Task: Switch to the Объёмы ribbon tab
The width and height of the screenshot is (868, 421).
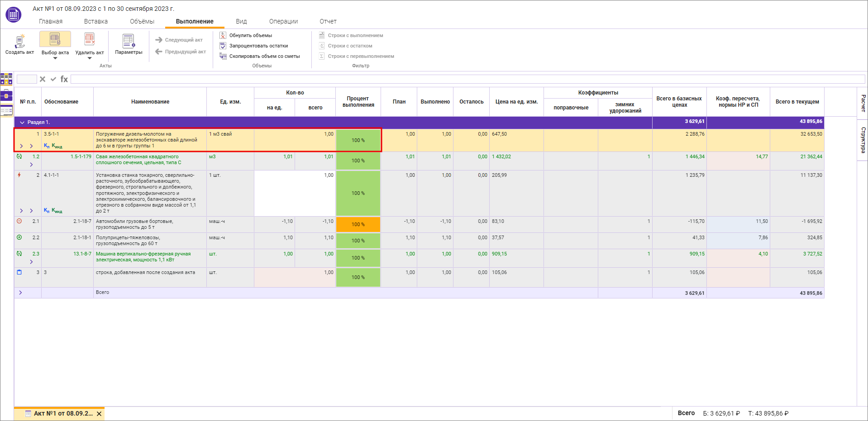Action: point(142,21)
